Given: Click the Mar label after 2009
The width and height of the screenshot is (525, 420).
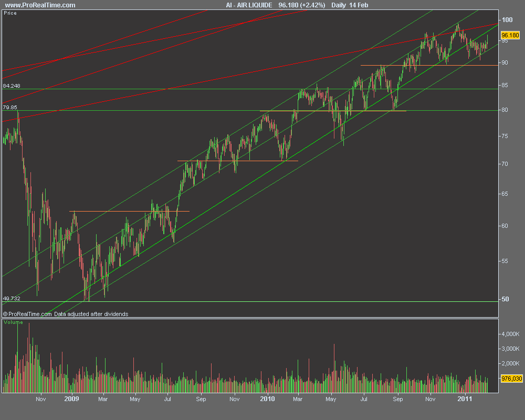Looking at the screenshot, I should (103, 399).
